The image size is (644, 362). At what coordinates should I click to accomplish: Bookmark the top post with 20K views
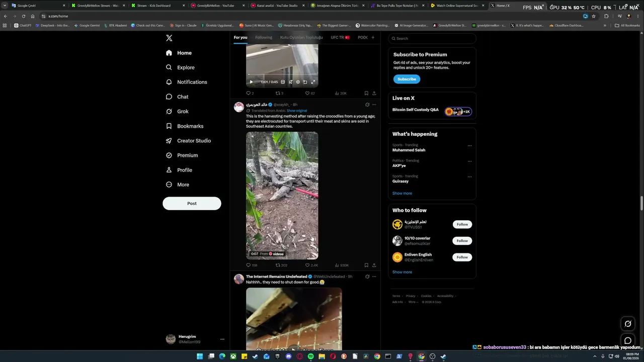pyautogui.click(x=366, y=93)
